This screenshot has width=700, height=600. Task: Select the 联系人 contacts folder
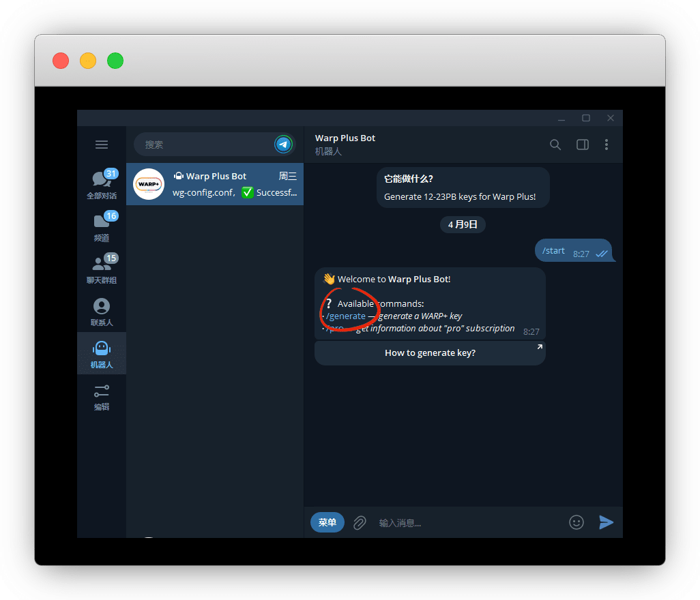click(102, 312)
